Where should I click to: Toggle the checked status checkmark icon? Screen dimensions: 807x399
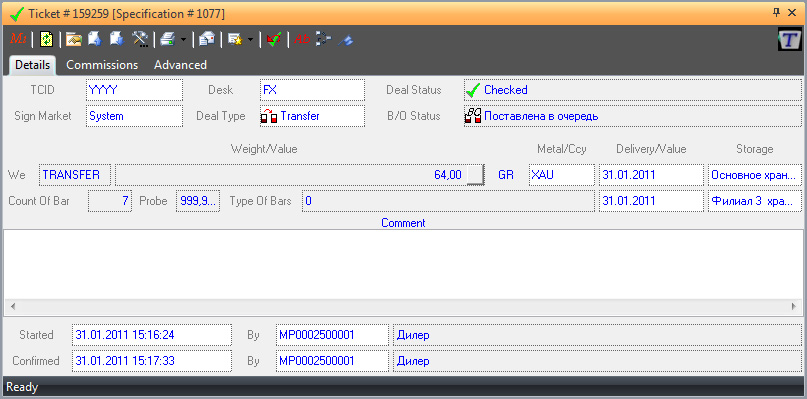tap(274, 39)
